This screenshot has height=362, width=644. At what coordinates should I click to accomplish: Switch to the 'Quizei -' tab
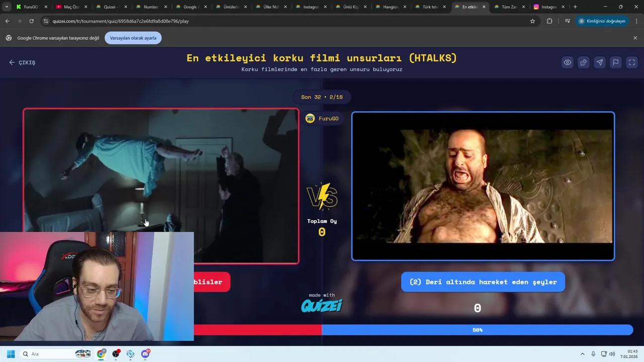click(111, 7)
